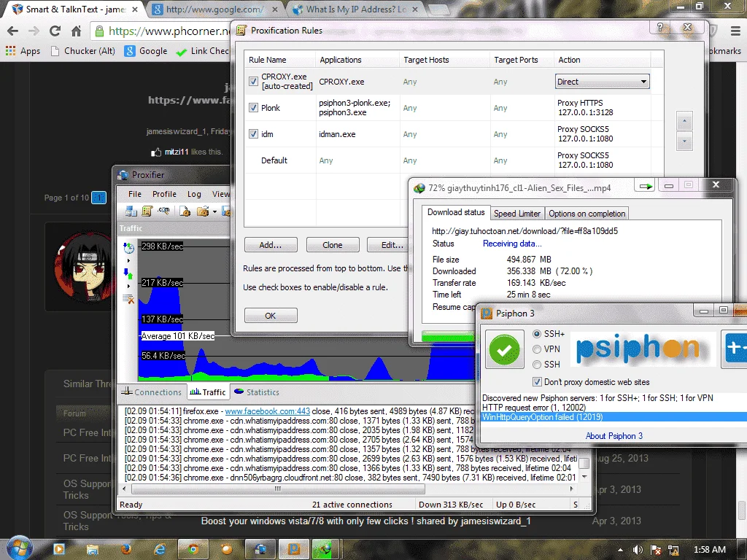Open Direct action dropdown for CPROXY.exe
This screenshot has height=560, width=747.
(x=602, y=82)
